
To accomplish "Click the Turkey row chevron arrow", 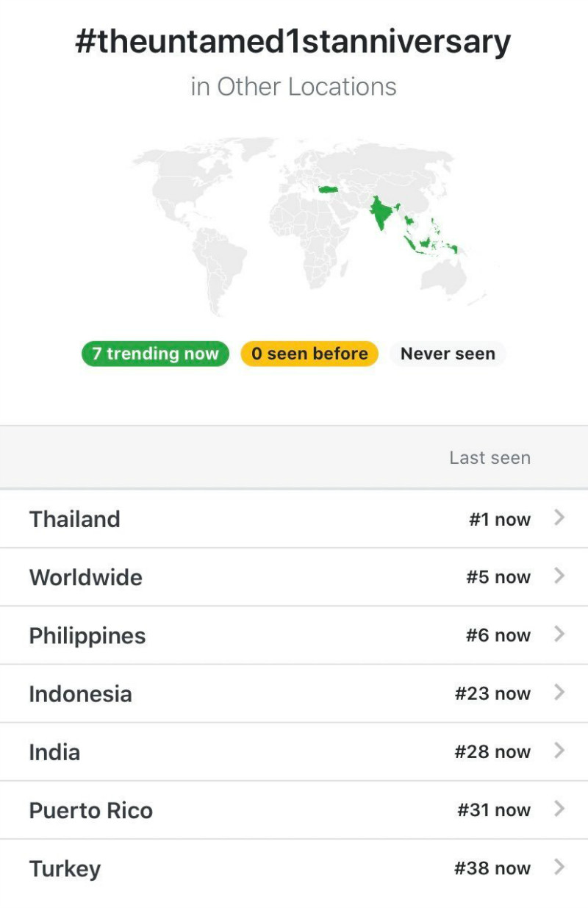I will 559,868.
